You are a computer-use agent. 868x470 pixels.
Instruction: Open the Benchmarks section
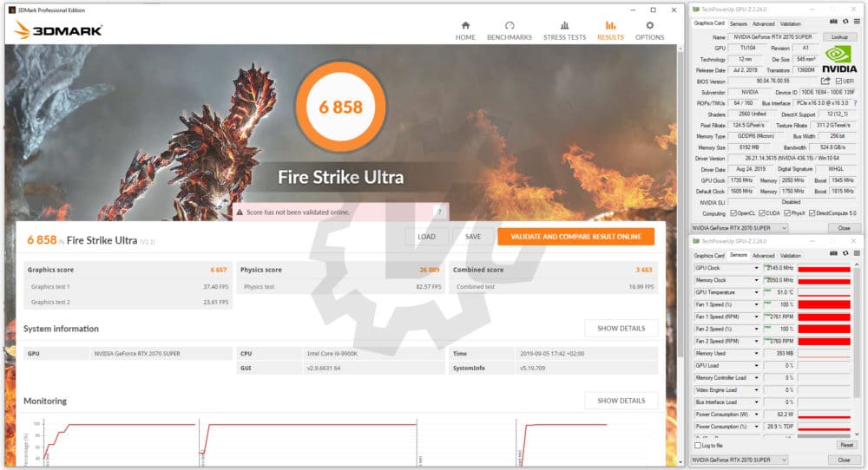point(509,30)
